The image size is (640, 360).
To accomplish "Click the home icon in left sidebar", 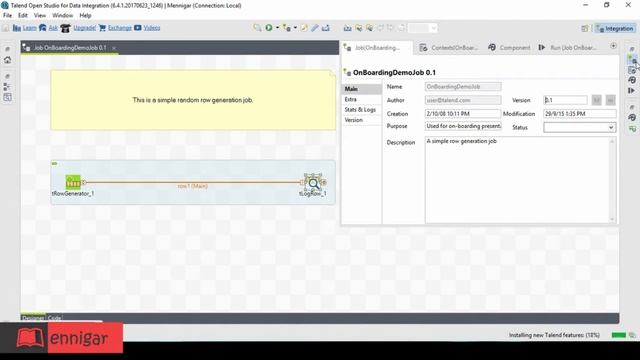I will click(7, 60).
